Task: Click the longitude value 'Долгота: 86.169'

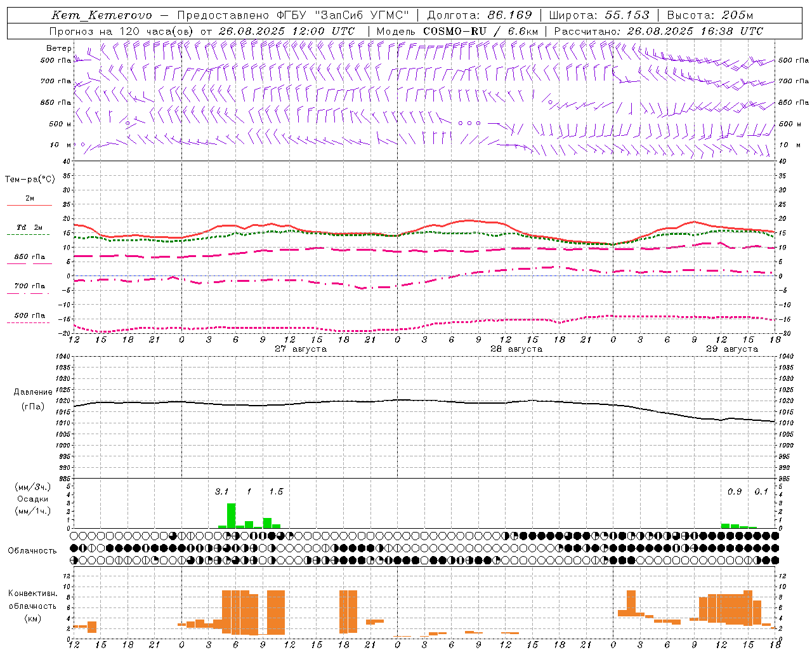Action: (x=480, y=15)
